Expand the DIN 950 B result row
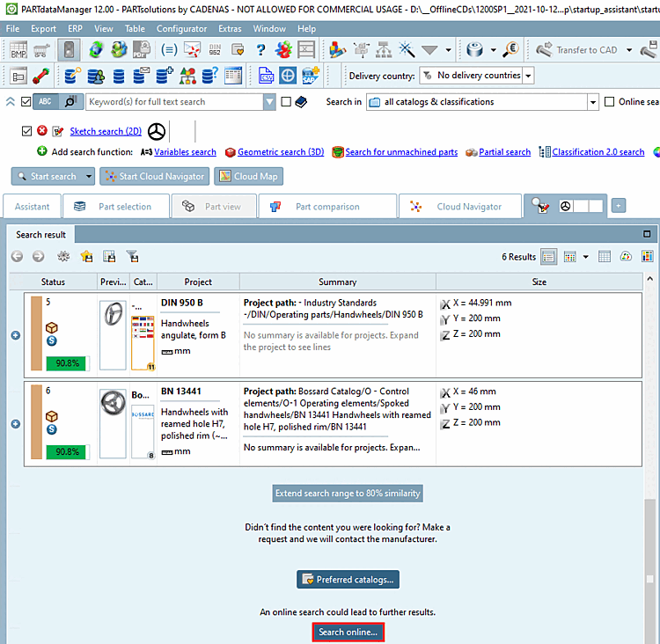660x644 pixels. pyautogui.click(x=16, y=335)
